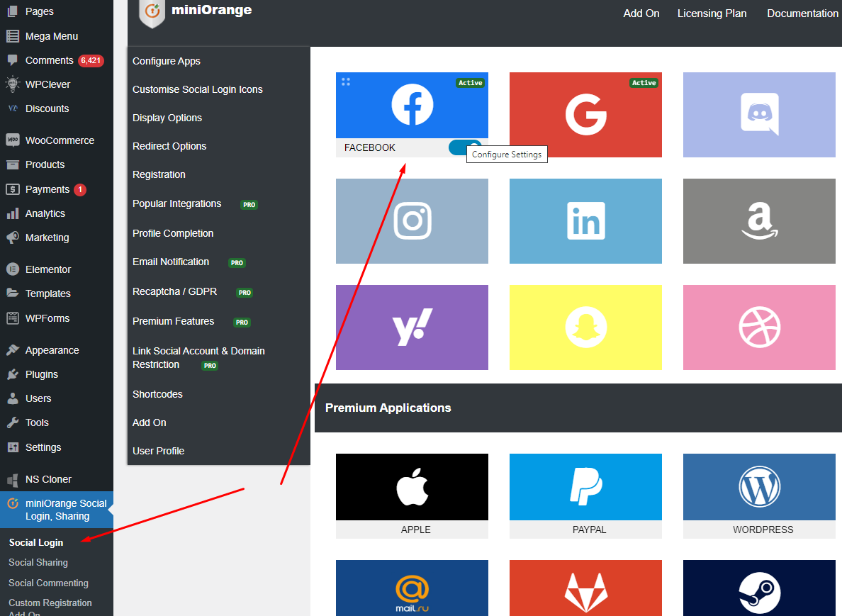Open the Social Login submenu item

36,542
